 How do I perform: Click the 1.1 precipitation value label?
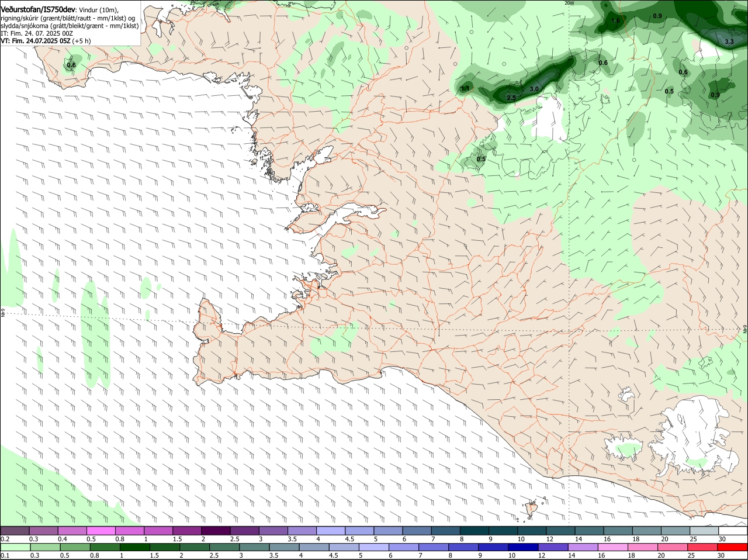(465, 88)
